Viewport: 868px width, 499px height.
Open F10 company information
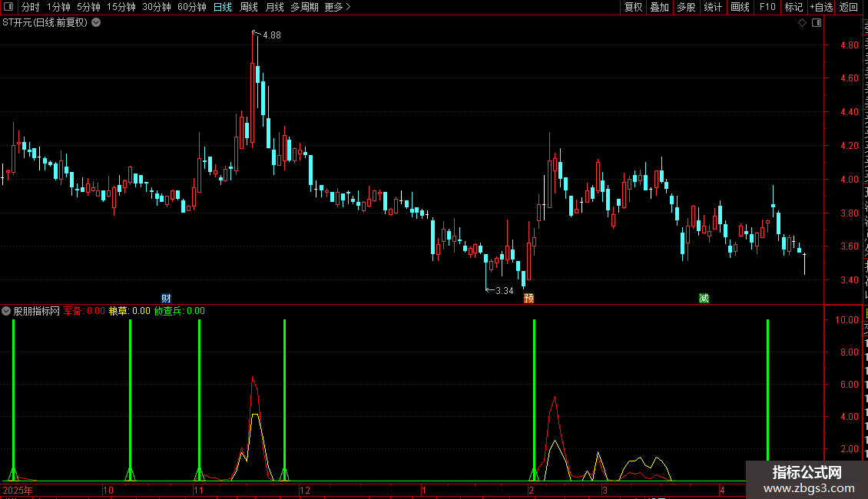[x=767, y=7]
